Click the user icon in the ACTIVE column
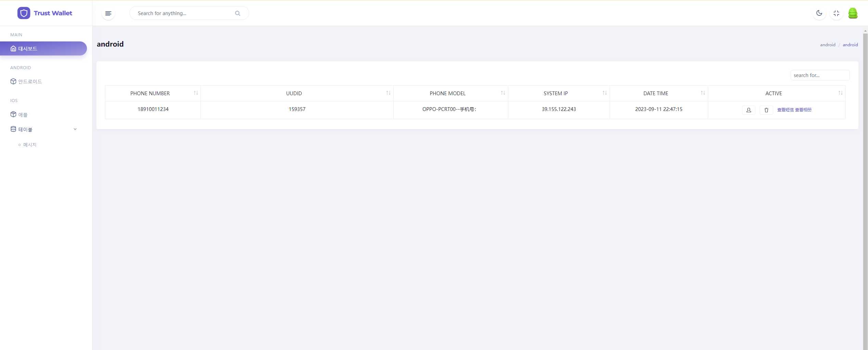Viewport: 868px width, 350px height. pos(749,110)
